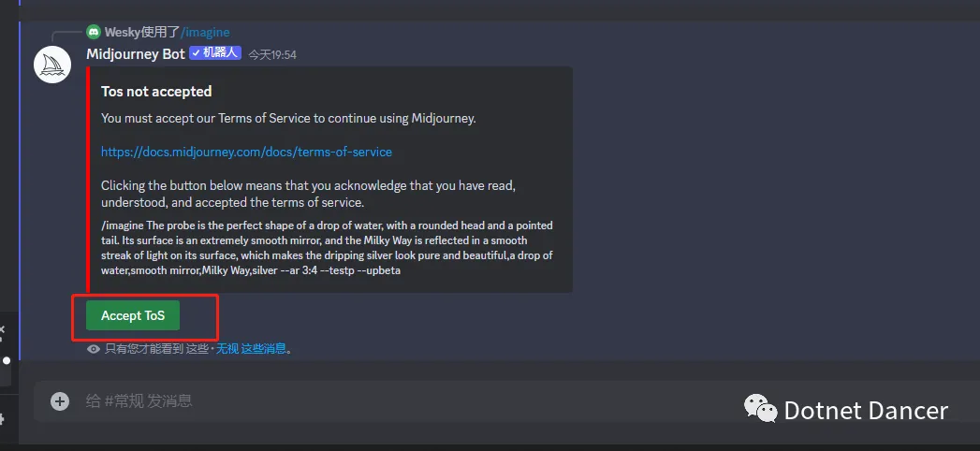Open the docs.midjourney.com terms-of-service link
The height and width of the screenshot is (451, 980).
[x=246, y=152]
